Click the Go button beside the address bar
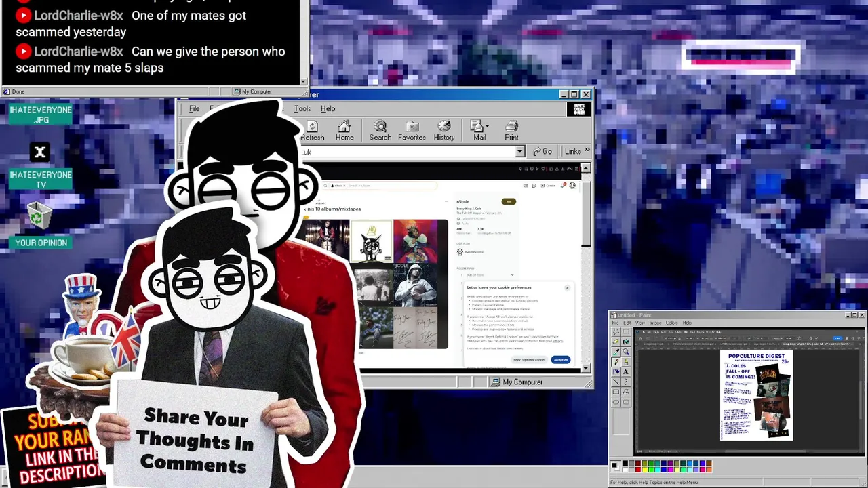This screenshot has width=868, height=488. (x=542, y=151)
